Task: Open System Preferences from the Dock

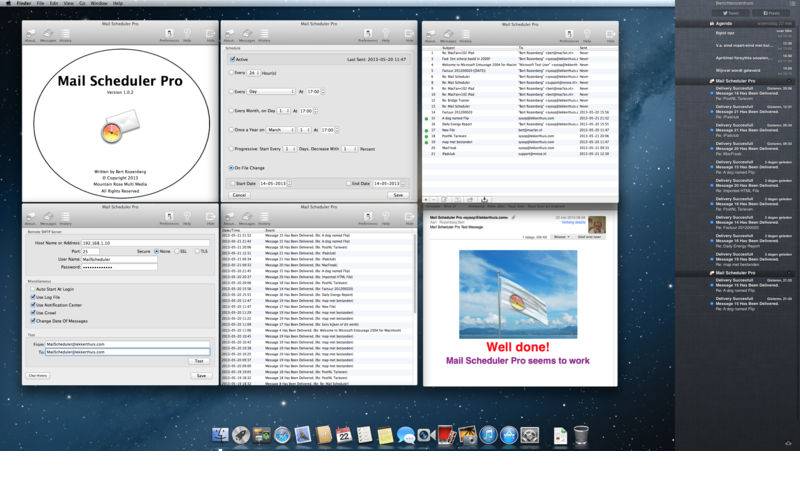Action: tap(530, 435)
